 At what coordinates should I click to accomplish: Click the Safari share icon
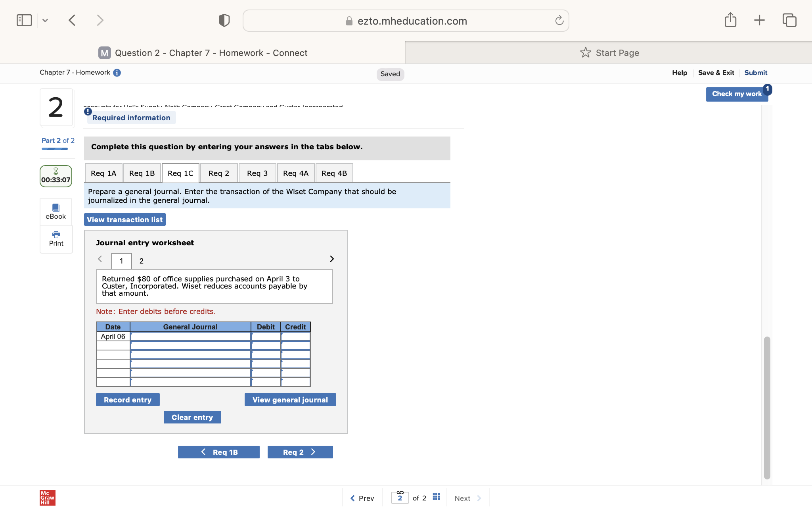click(731, 19)
